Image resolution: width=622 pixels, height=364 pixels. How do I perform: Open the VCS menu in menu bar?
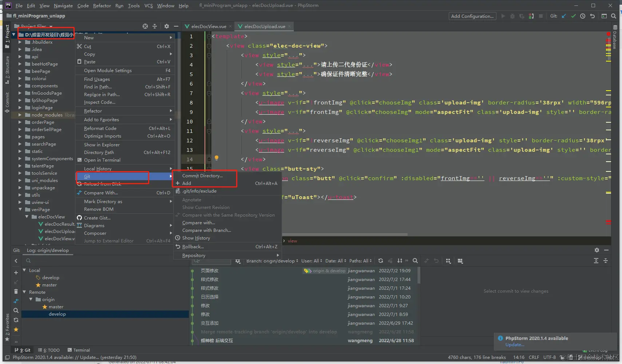click(x=148, y=5)
